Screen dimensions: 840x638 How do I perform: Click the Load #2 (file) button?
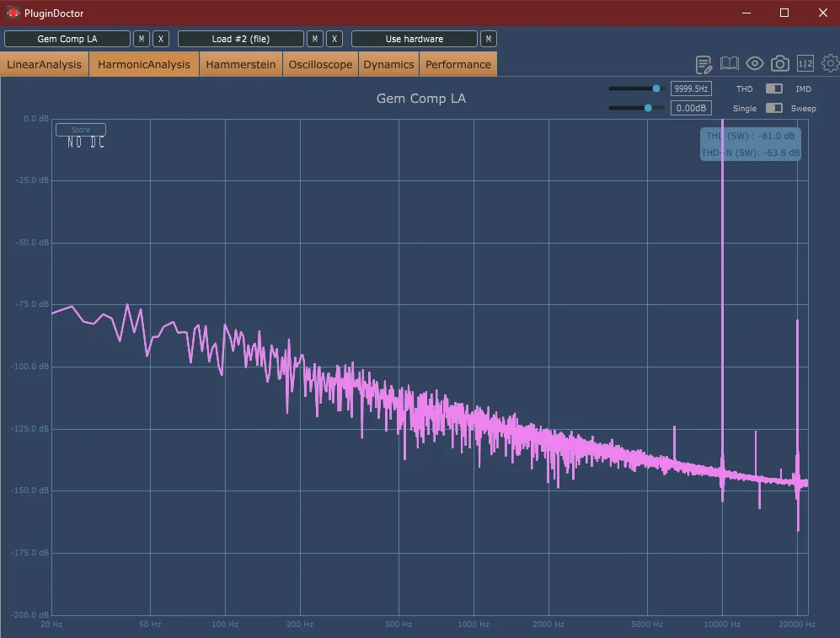(x=241, y=39)
